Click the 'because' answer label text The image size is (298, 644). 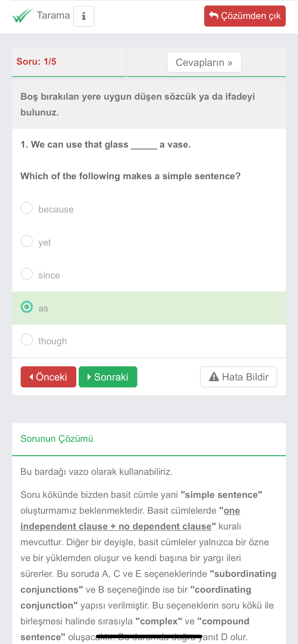pyautogui.click(x=56, y=209)
